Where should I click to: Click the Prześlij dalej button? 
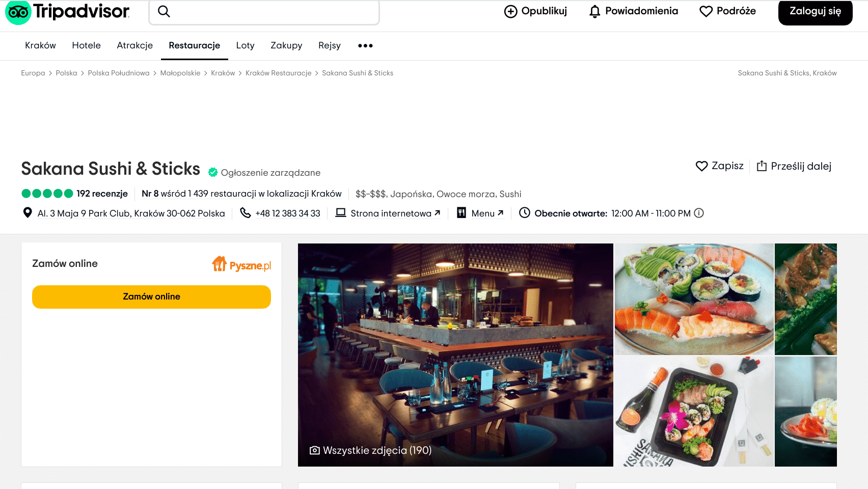pos(794,166)
